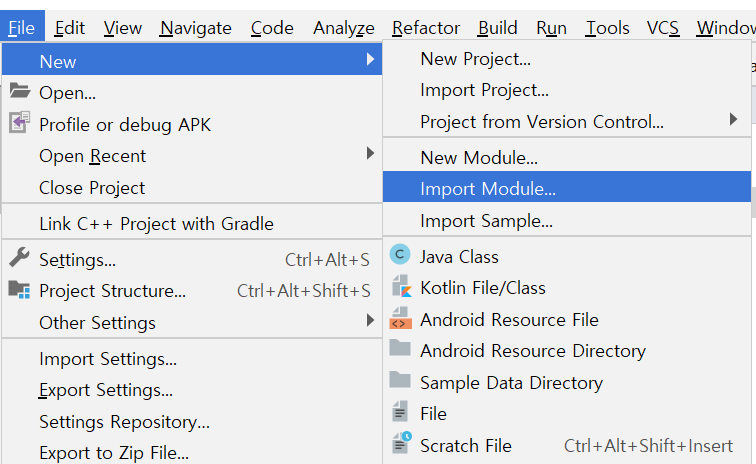
Task: Select Project from Version Control...
Action: [567, 121]
